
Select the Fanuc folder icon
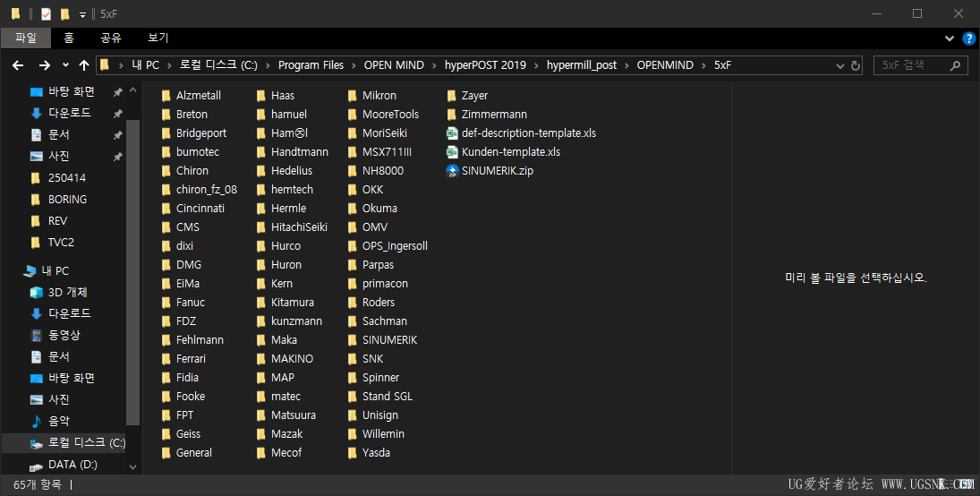coord(166,302)
